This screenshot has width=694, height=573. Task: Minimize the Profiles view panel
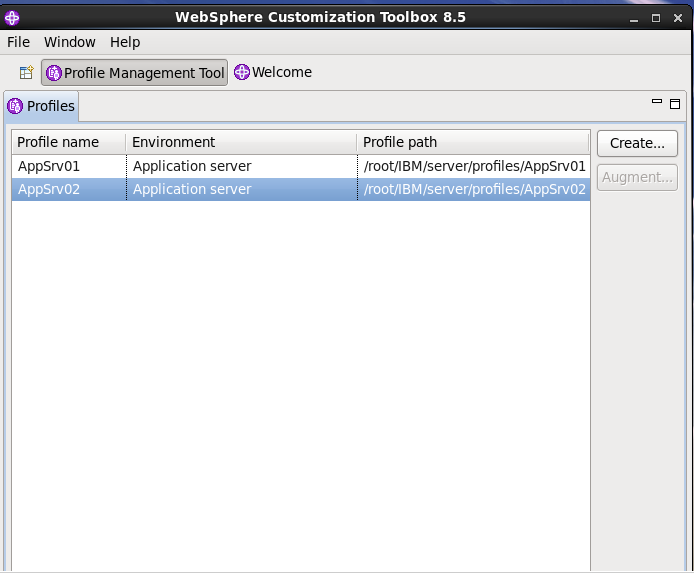tap(657, 102)
